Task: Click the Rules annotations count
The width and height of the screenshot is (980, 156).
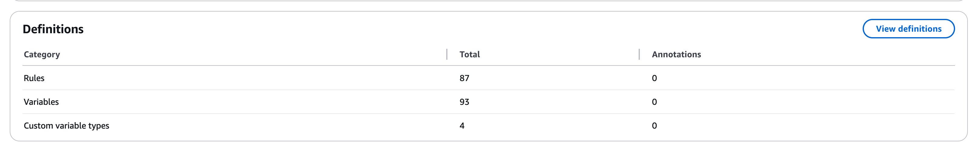Action: (x=654, y=78)
